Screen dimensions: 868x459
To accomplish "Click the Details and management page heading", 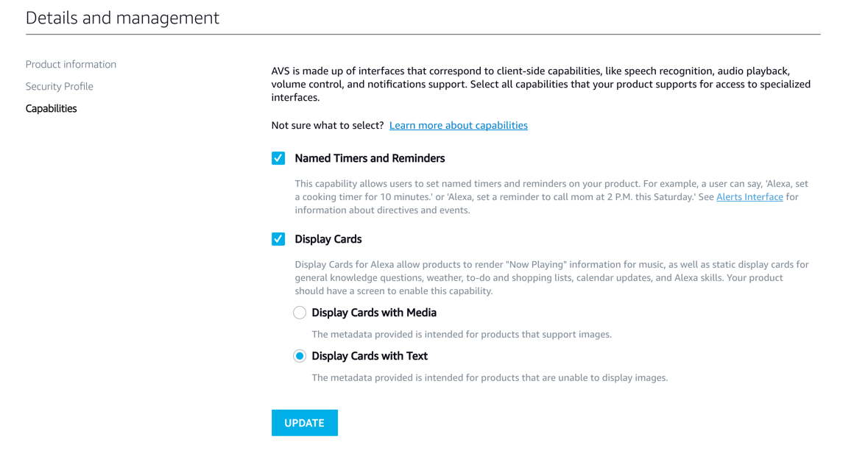I will coord(122,18).
